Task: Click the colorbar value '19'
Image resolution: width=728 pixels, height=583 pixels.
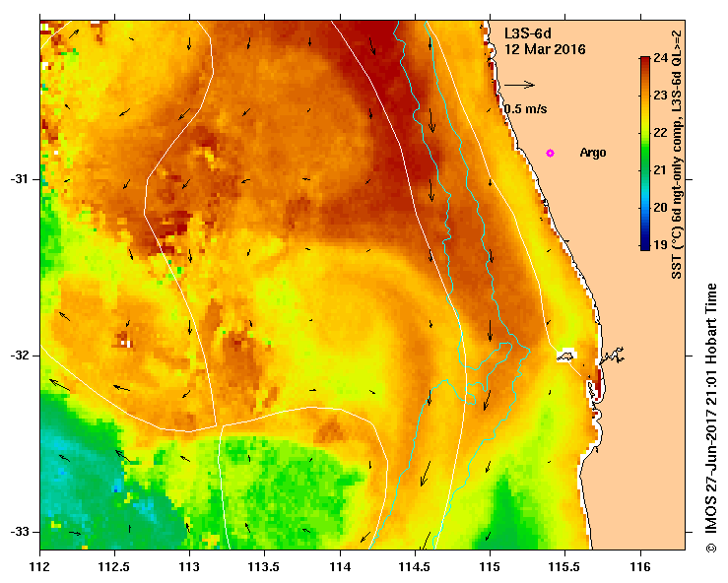Action: tap(660, 245)
